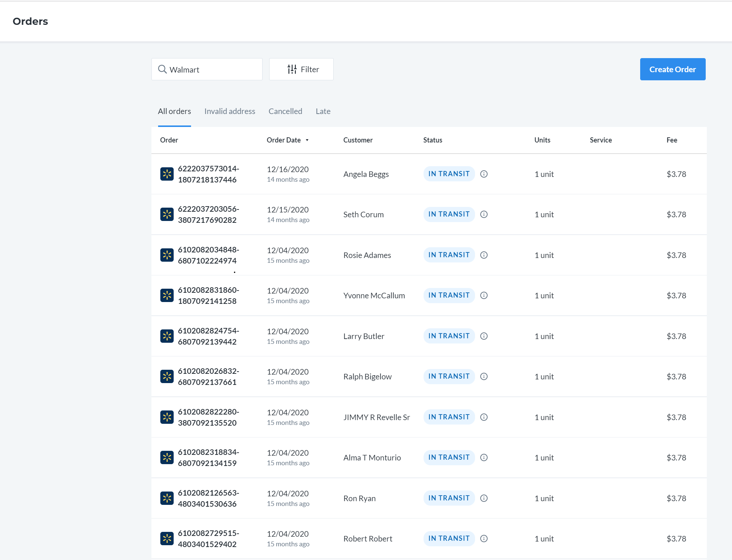Click the info icon beside Ralph Bigelow's In Transit badge
The width and height of the screenshot is (732, 560).
coord(484,376)
